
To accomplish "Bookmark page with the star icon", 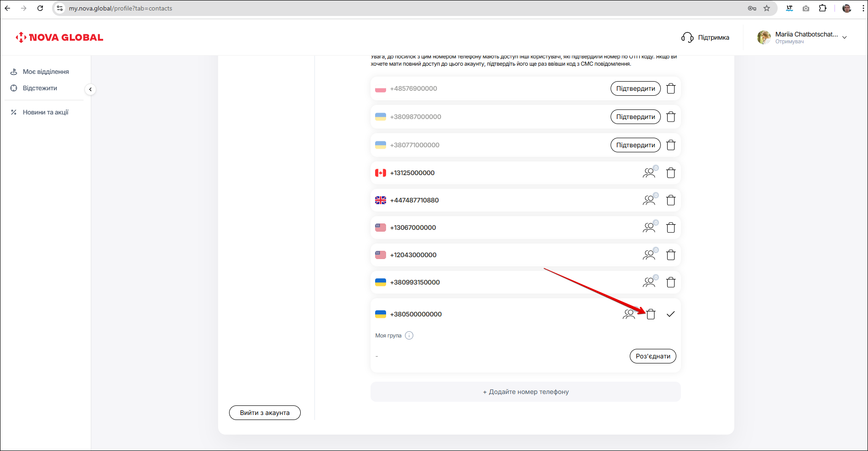I will tap(767, 8).
